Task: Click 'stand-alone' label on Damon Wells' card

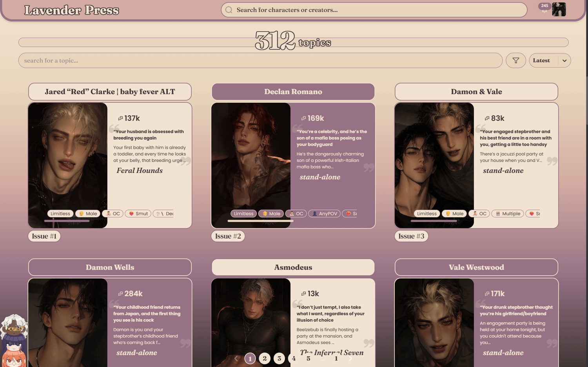Action: (x=137, y=353)
